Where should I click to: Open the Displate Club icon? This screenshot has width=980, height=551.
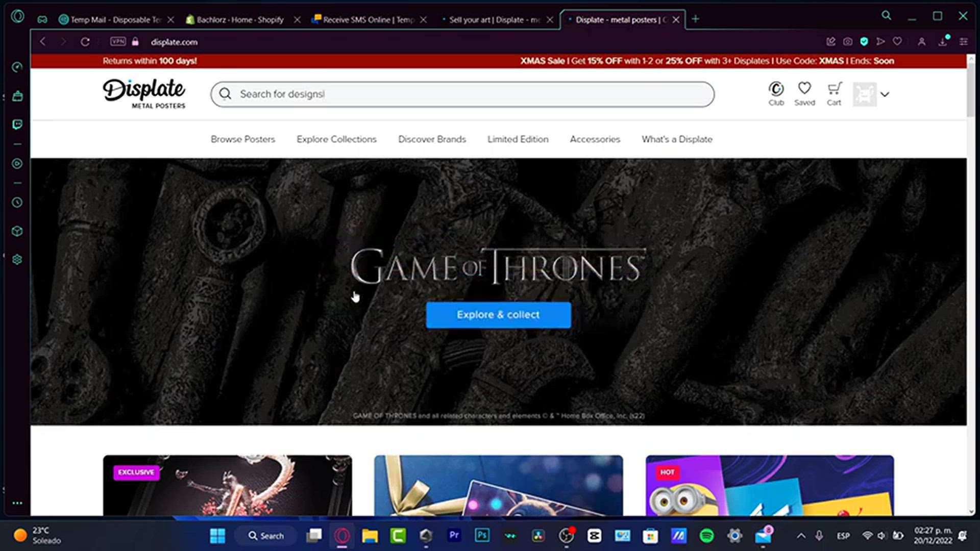pos(776,94)
